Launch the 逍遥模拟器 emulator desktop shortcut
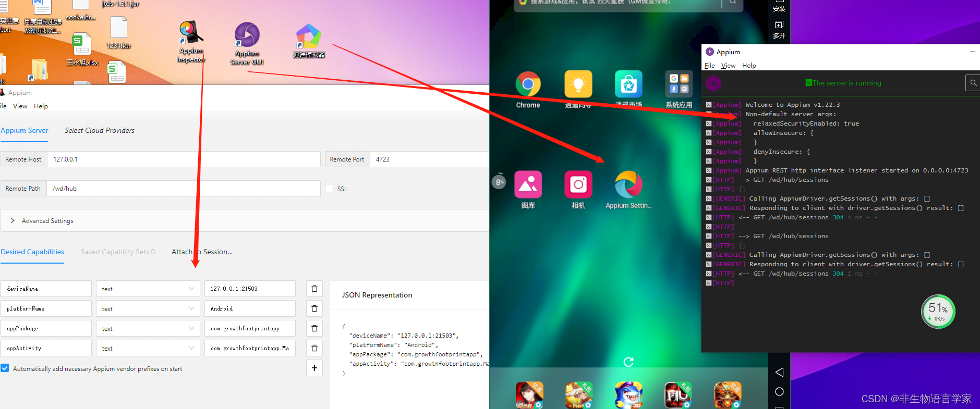The height and width of the screenshot is (409, 980). tap(309, 41)
